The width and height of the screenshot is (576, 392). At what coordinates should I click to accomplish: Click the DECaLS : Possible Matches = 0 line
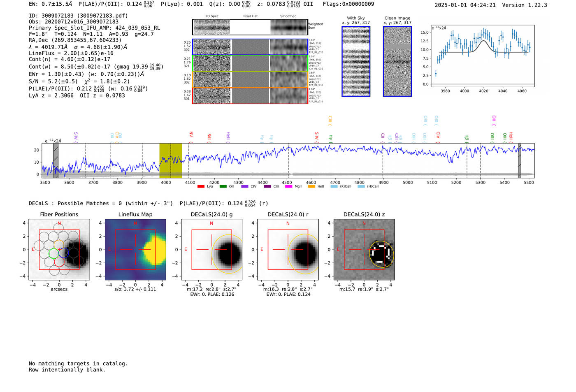101,203
